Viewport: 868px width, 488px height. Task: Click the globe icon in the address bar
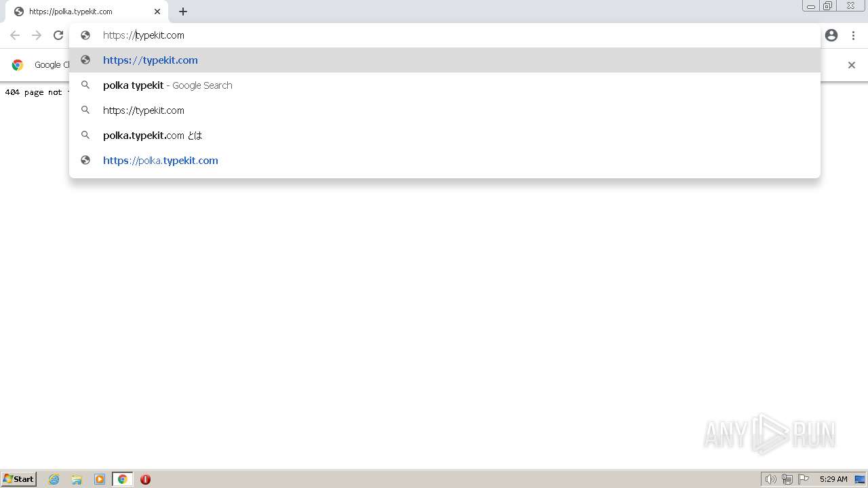[x=85, y=35]
